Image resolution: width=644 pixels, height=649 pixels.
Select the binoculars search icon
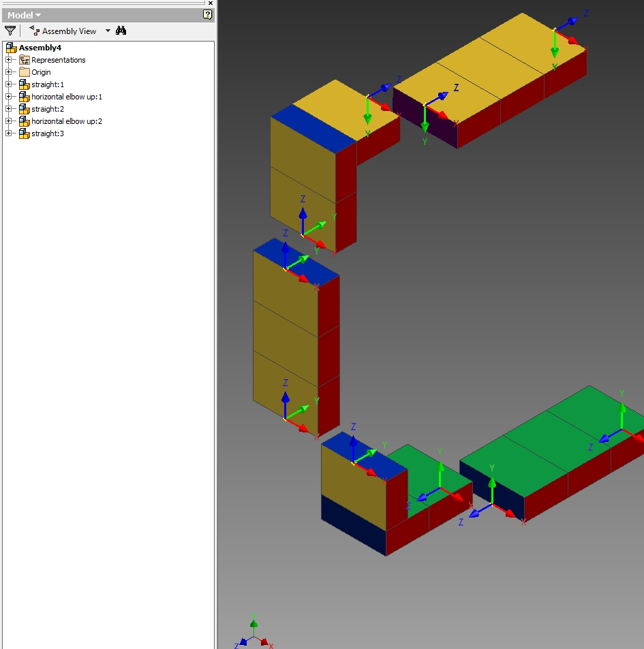click(x=121, y=31)
